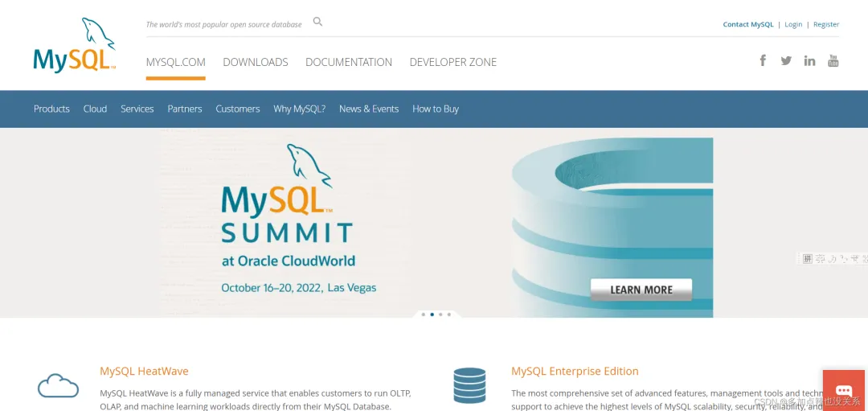Go to the DEVELOPER ZONE tab

(452, 62)
